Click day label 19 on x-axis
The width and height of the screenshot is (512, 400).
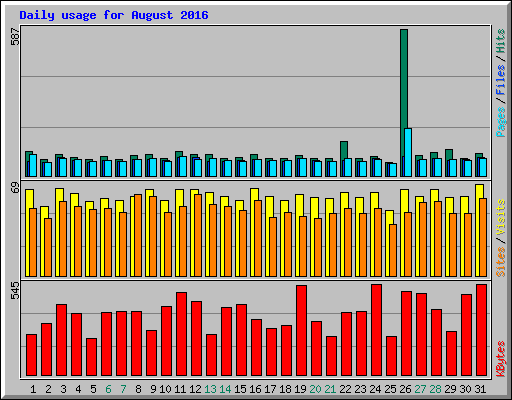tap(300, 389)
